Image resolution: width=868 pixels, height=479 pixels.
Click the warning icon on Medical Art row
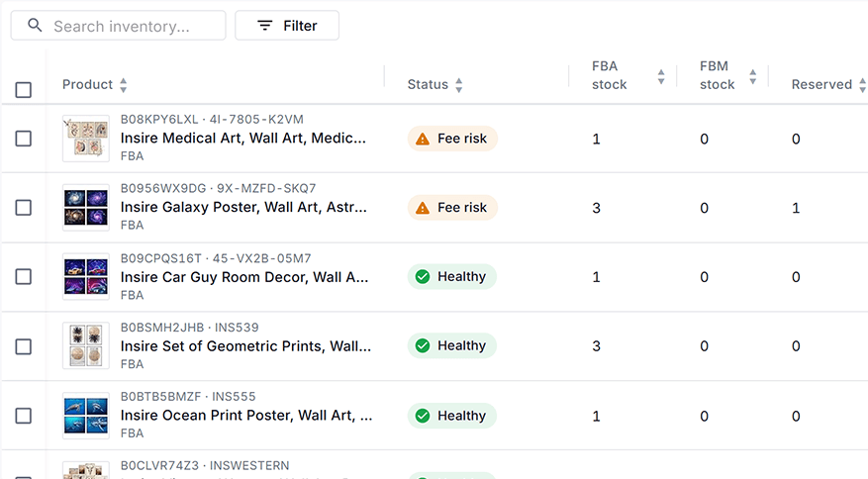(423, 139)
